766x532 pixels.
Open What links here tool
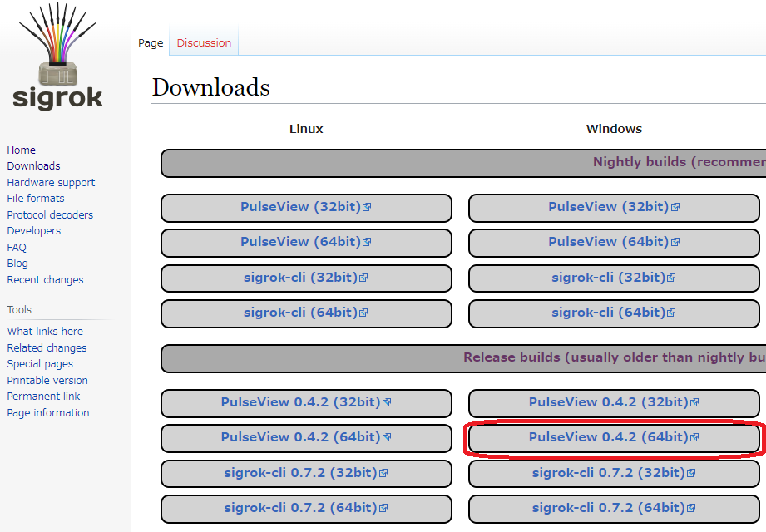pos(45,332)
